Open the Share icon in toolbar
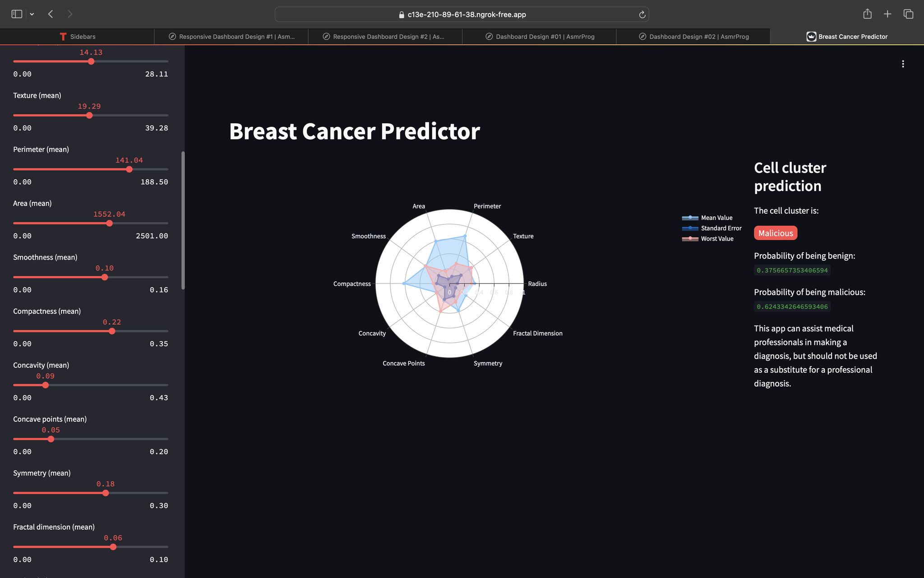The width and height of the screenshot is (924, 578). click(x=867, y=14)
